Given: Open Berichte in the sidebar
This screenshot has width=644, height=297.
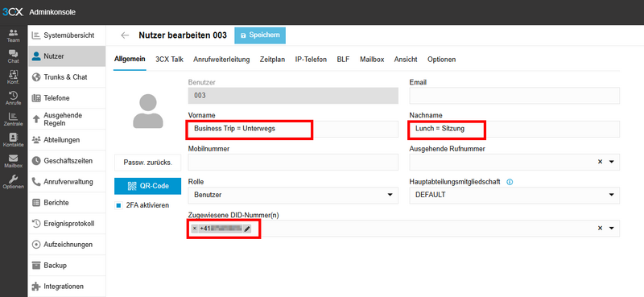Looking at the screenshot, I should 67,203.
